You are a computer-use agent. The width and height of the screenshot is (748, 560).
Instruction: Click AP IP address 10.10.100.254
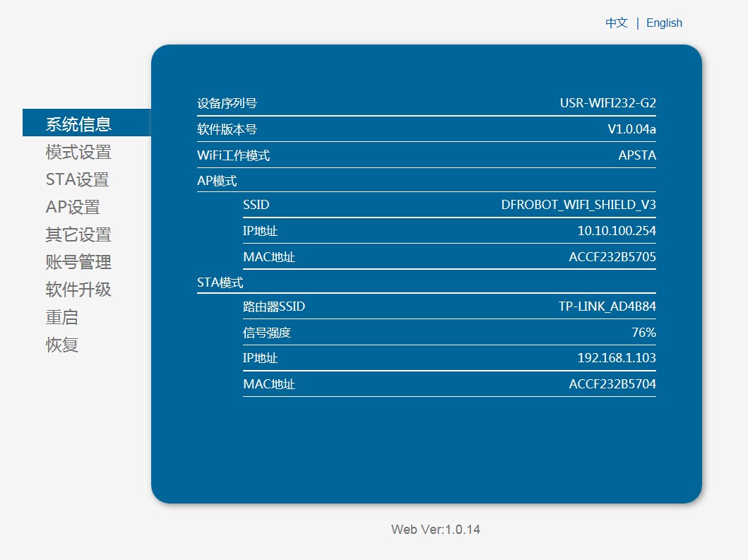tap(617, 231)
